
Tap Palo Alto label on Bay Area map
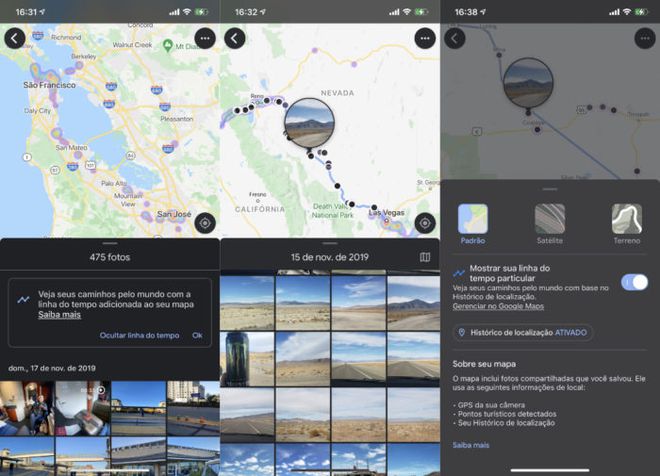click(114, 183)
